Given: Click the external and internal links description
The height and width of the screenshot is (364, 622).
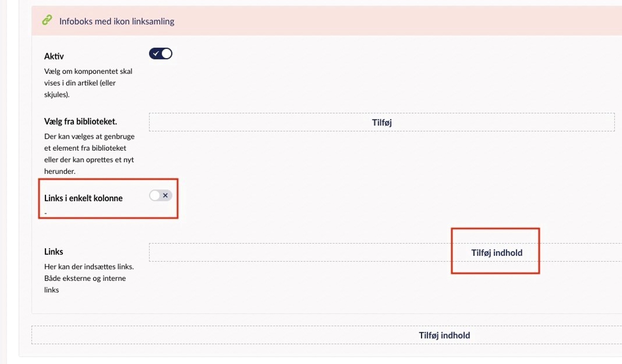Looking at the screenshot, I should 89,278.
